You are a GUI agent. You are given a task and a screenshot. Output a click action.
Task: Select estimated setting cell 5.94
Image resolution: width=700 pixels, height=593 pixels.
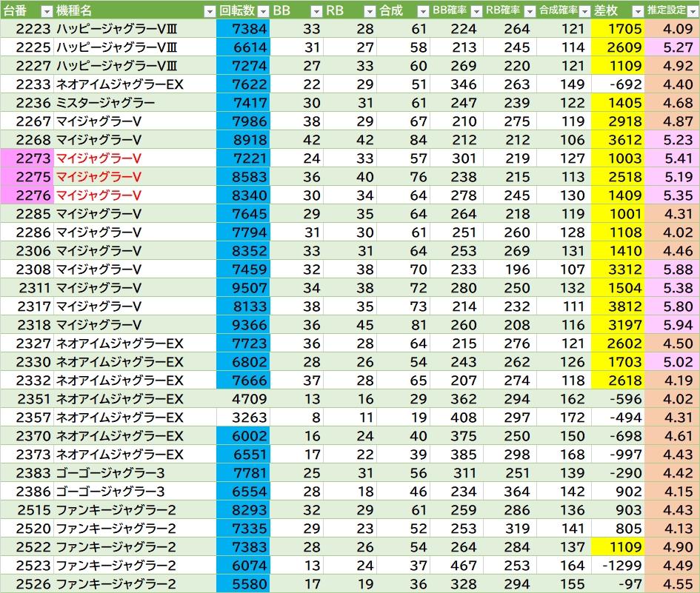coord(672,325)
